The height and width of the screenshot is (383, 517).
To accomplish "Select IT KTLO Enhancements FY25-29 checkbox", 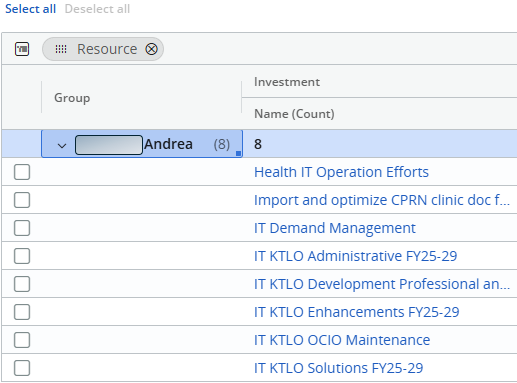I will pyautogui.click(x=22, y=312).
